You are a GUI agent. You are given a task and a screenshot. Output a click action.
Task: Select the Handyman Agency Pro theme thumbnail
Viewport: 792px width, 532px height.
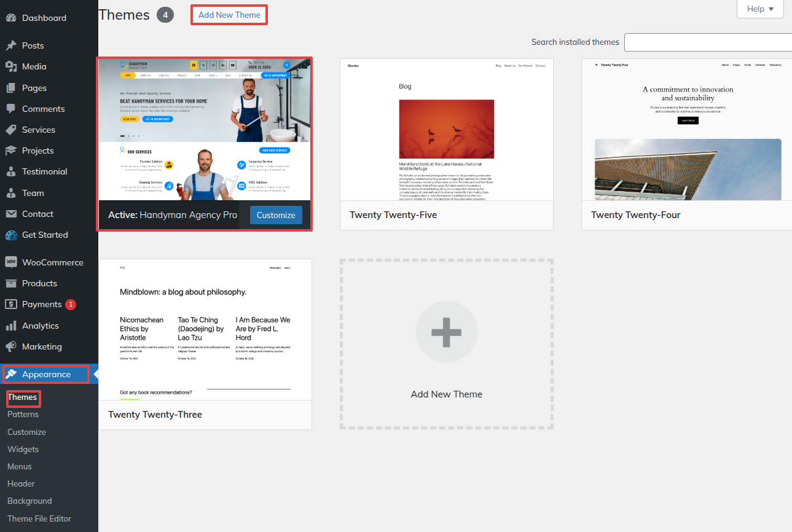pyautogui.click(x=205, y=129)
